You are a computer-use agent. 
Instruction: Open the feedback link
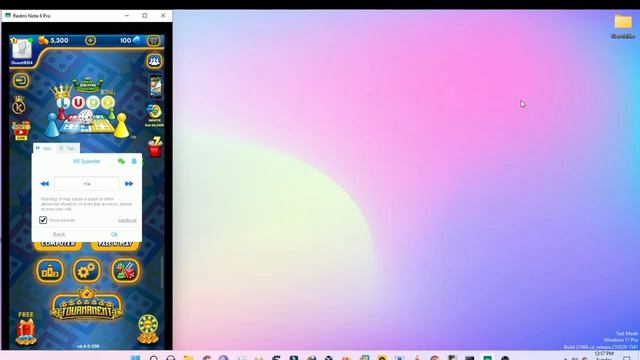pos(127,220)
